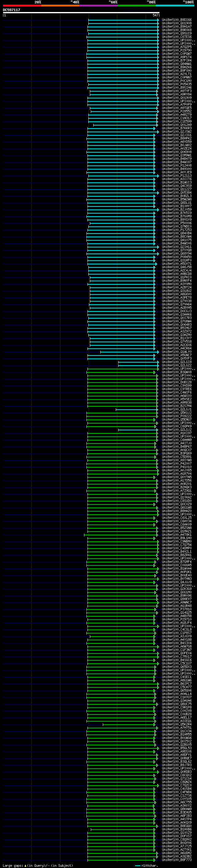The width and height of the screenshot is (197, 868).
Task: Select label UniRef100_A2YLT1
Action: pyautogui.click(x=177, y=74)
